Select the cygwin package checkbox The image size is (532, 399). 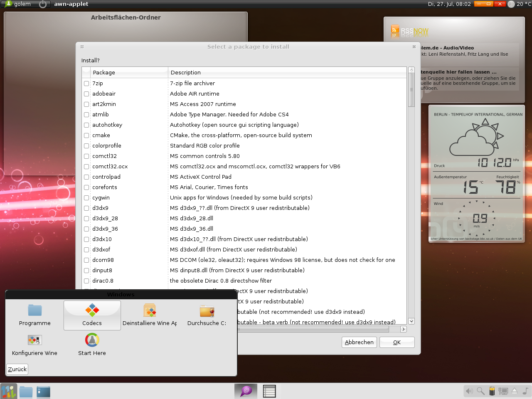[x=86, y=198]
